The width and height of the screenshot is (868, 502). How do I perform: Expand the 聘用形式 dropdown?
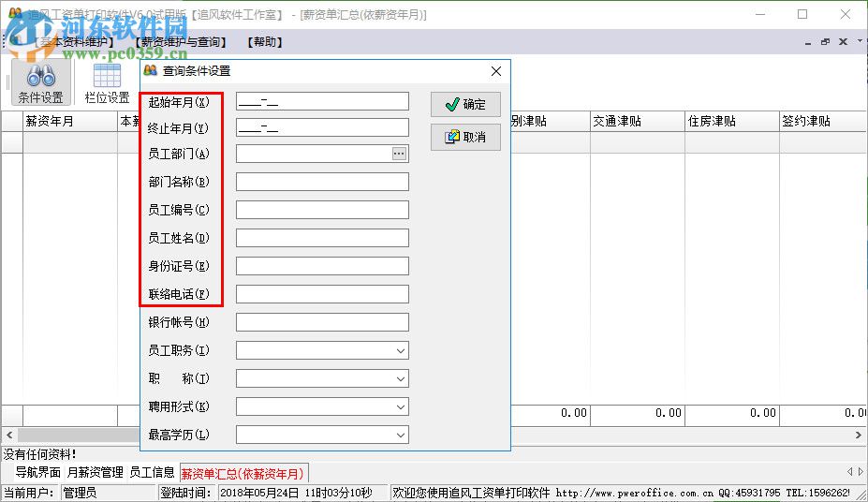(x=400, y=406)
